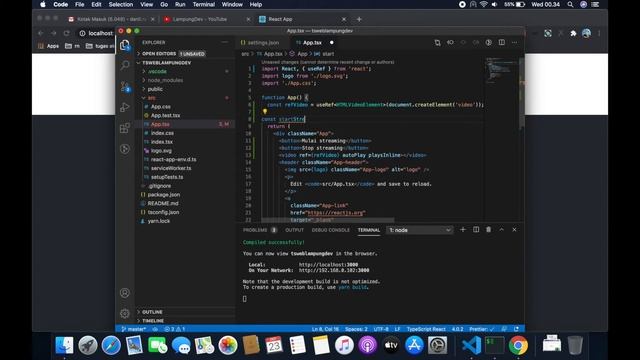Click the notifications bell in status bar
The width and height of the screenshot is (640, 360).
click(x=517, y=329)
